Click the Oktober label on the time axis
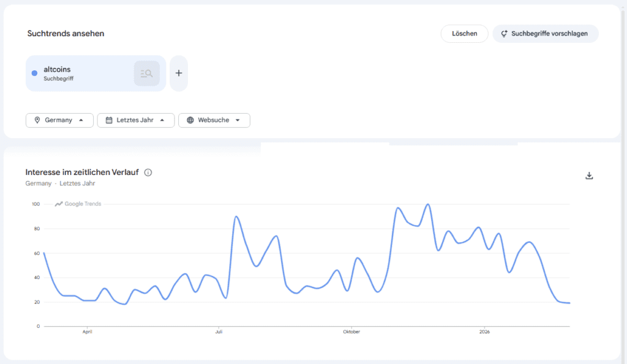Viewport: 627px width, 364px height. tap(351, 332)
